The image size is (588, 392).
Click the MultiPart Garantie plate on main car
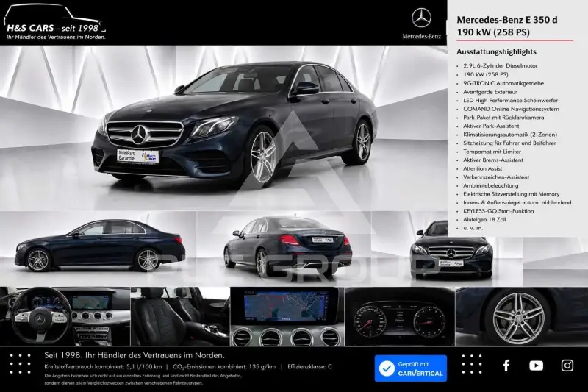click(x=138, y=156)
